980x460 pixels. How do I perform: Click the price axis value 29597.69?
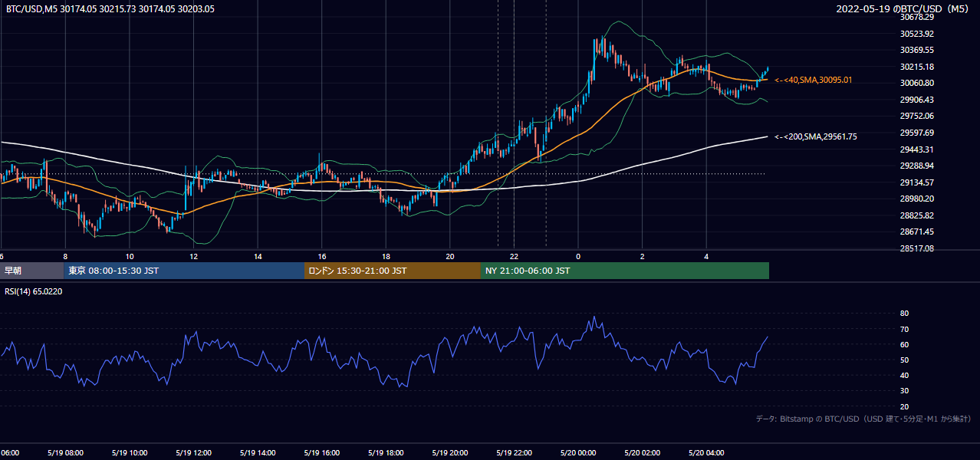tap(918, 133)
